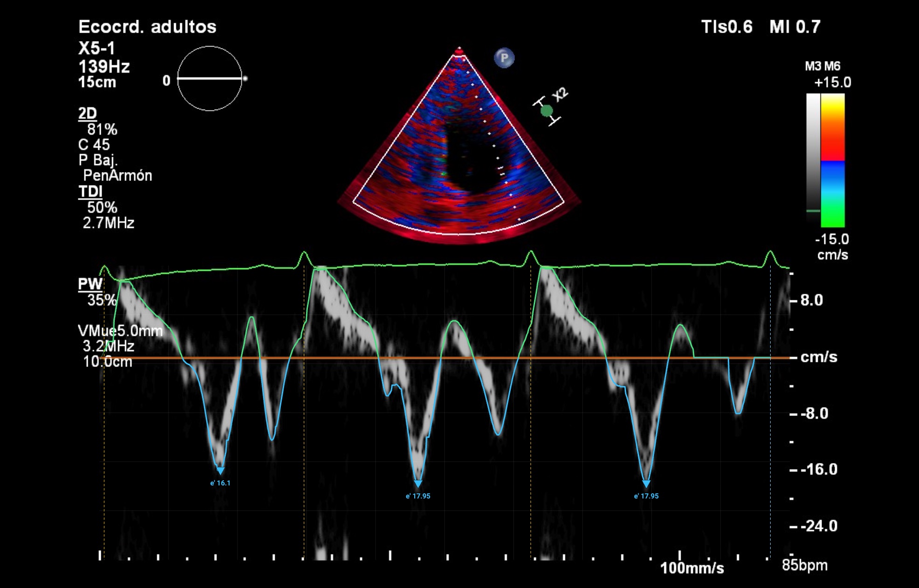Viewport: 919px width, 588px height.
Task: Click the probe orientation circle
Action: tap(210, 78)
